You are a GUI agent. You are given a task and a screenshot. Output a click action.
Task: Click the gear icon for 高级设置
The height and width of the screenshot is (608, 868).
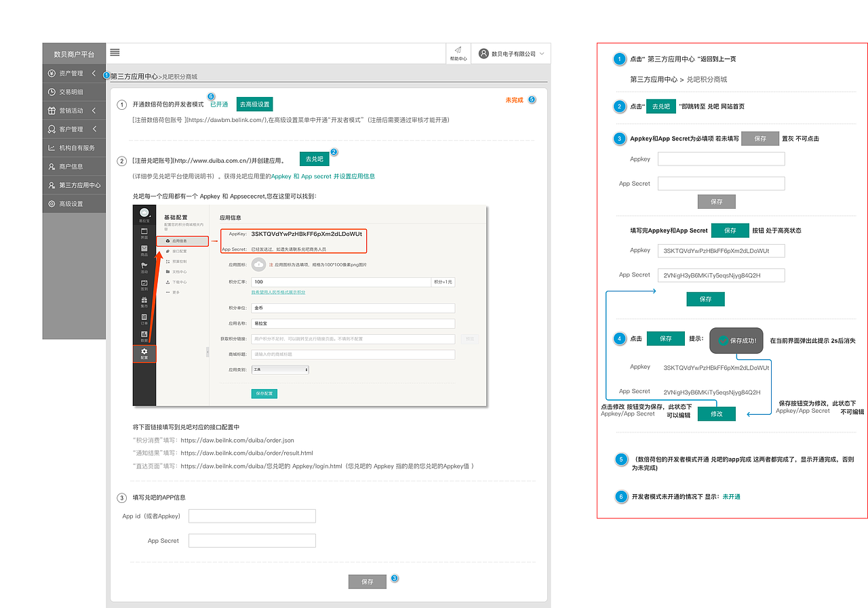coord(52,204)
